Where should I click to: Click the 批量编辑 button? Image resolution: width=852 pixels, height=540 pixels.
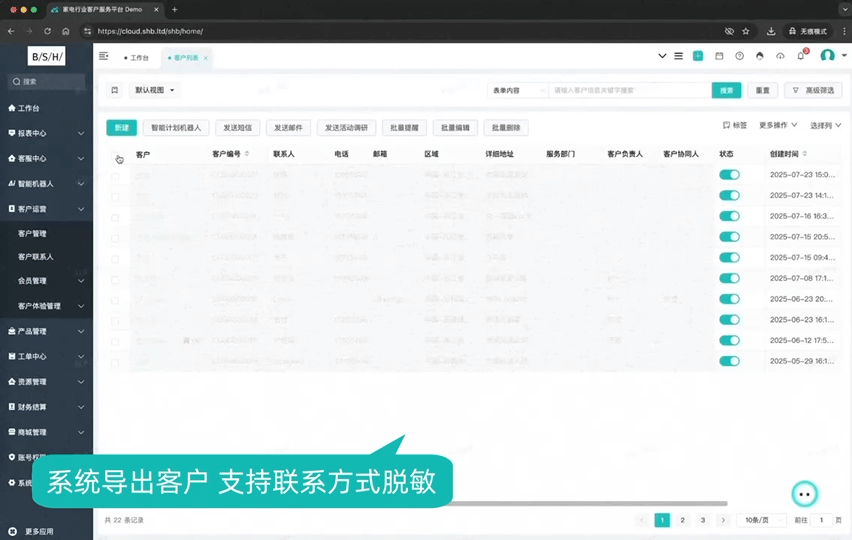click(455, 128)
